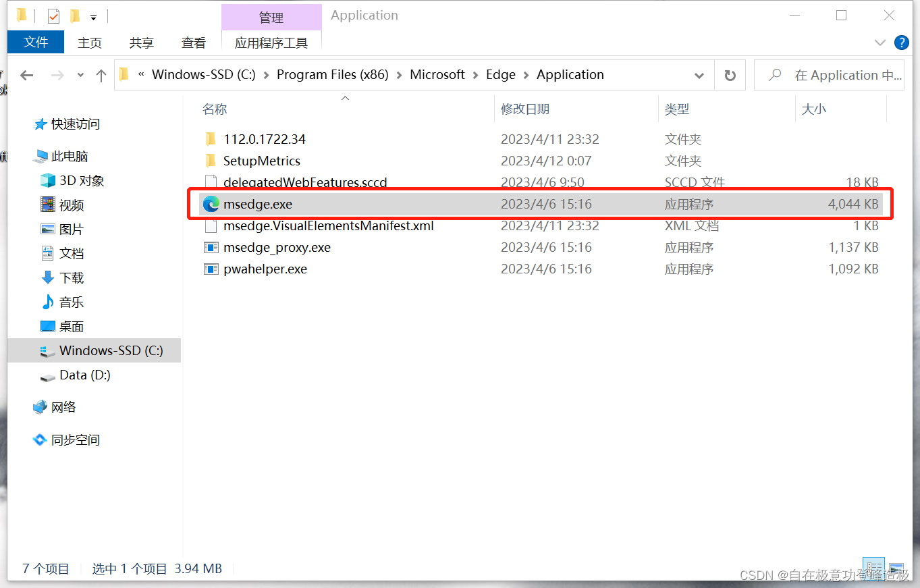Click the msedge_proxy.exe application icon
The width and height of the screenshot is (920, 588).
[211, 247]
